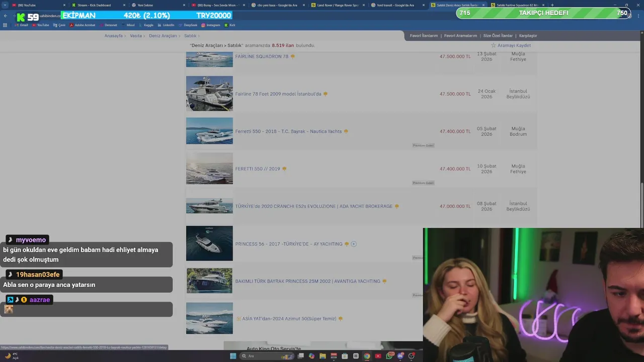Switch to the Land Rover / Range Rover tab
The height and width of the screenshot is (362, 644).
click(337, 5)
